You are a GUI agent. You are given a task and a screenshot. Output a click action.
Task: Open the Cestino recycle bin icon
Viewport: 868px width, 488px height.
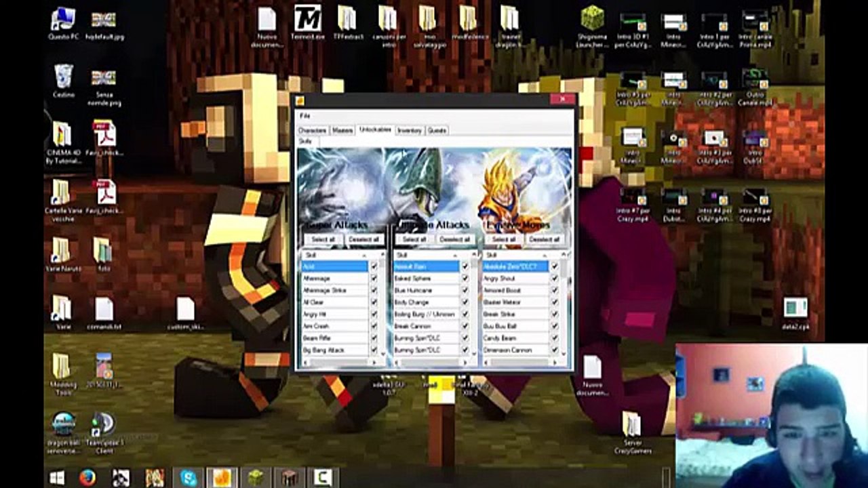click(63, 82)
